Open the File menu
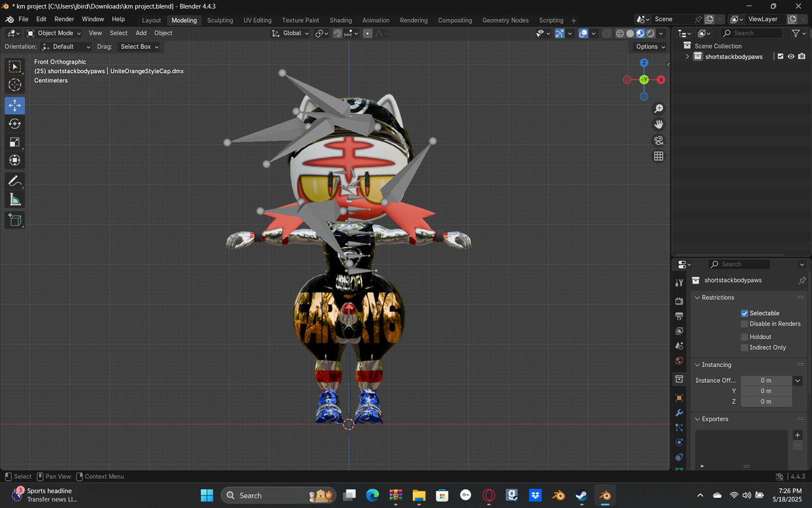The image size is (812, 508). [x=23, y=19]
